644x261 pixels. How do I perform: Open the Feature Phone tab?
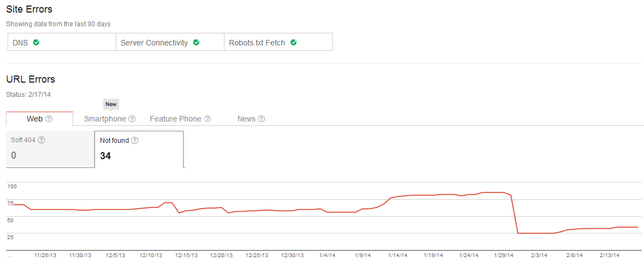(x=175, y=119)
